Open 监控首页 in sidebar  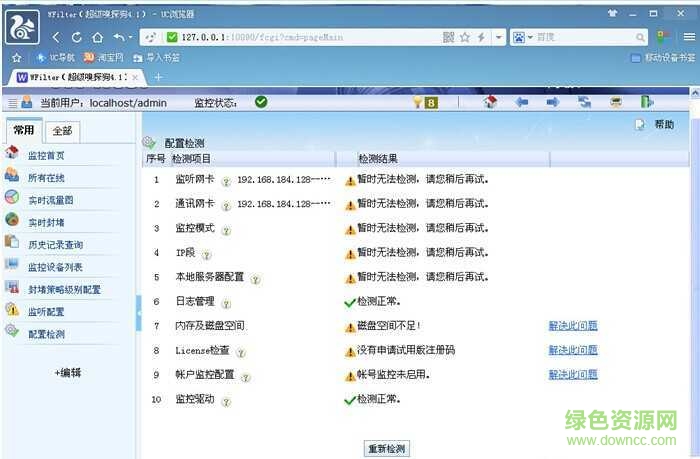(46, 155)
